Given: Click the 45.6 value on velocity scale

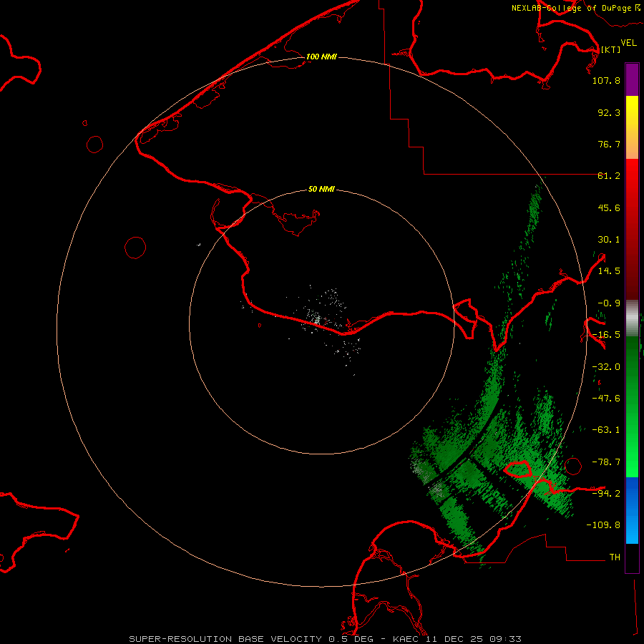Looking at the screenshot, I should 609,208.
